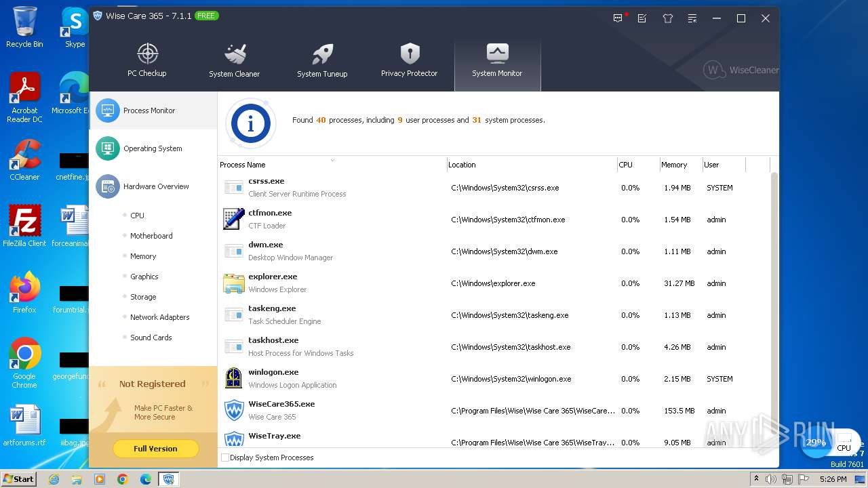The image size is (868, 488).
Task: Click the taskbar clock 5:26 PM
Action: click(833, 479)
